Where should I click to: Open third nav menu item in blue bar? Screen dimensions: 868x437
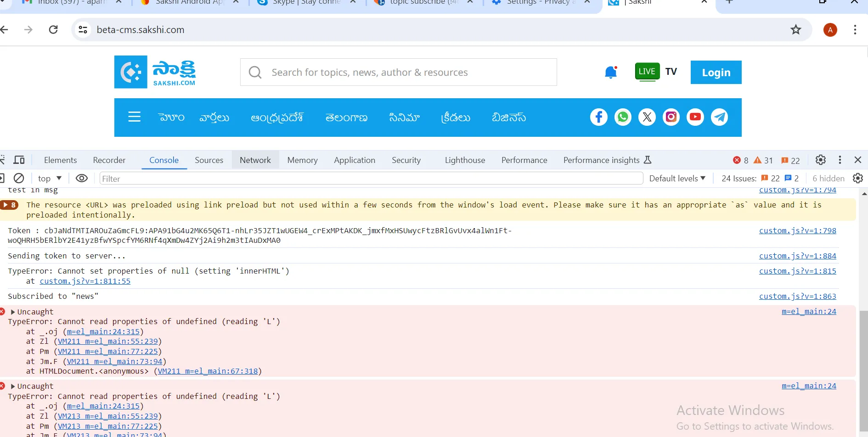pyautogui.click(x=277, y=118)
